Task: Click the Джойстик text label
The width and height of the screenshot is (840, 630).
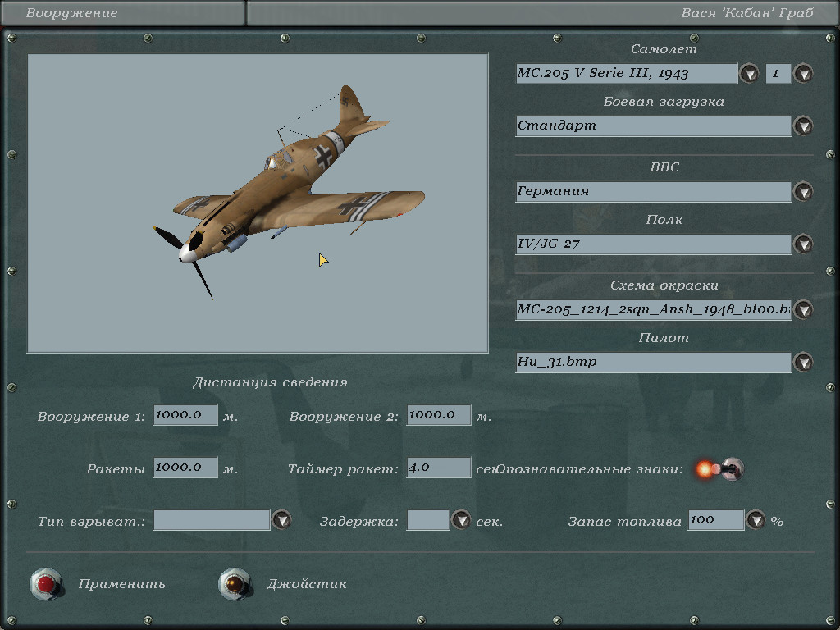Action: tap(306, 584)
